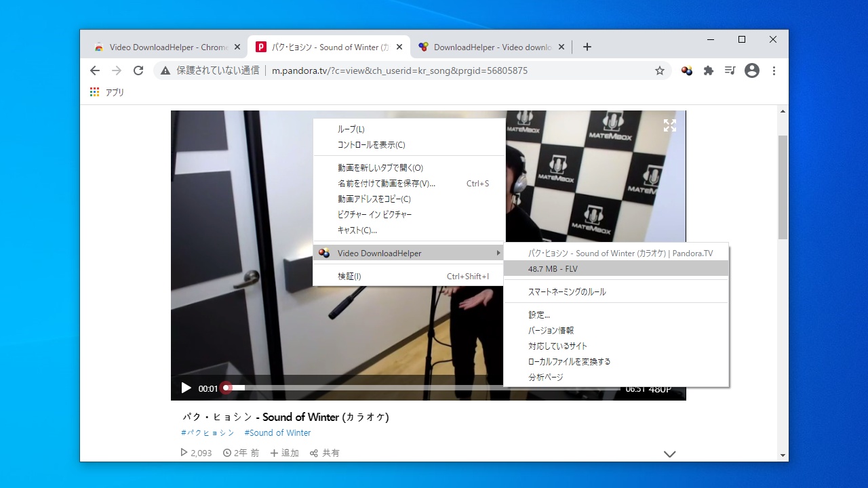Viewport: 868px width, 488px height.
Task: Open バージョン情報 in the submenu
Action: (616, 331)
